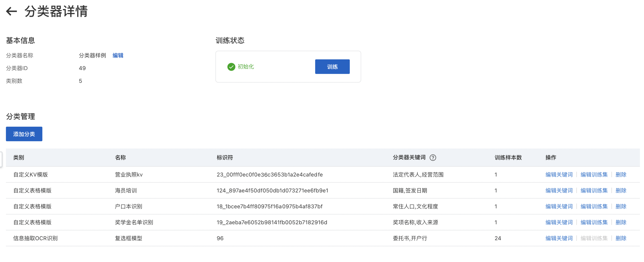Click the 初始化 status label

coord(246,67)
